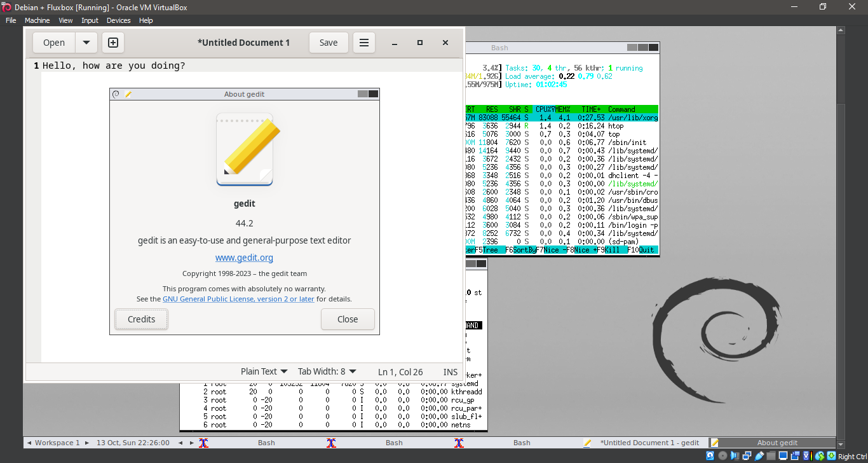Show gedit Credits
This screenshot has height=463, width=868.
pyautogui.click(x=141, y=319)
